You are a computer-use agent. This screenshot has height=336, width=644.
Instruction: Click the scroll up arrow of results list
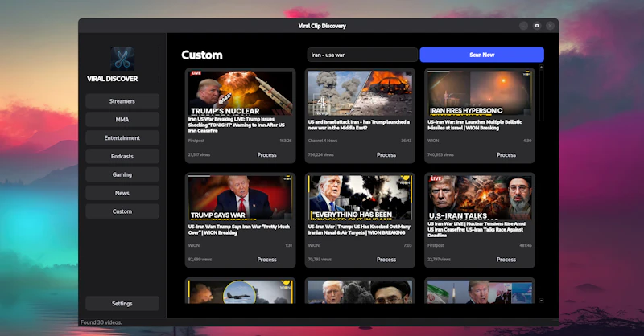[x=541, y=67]
